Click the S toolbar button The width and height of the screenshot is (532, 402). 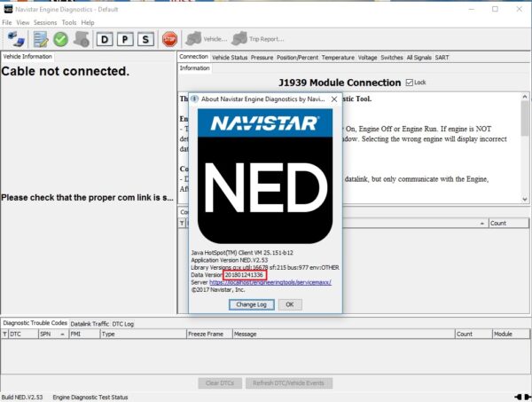145,39
